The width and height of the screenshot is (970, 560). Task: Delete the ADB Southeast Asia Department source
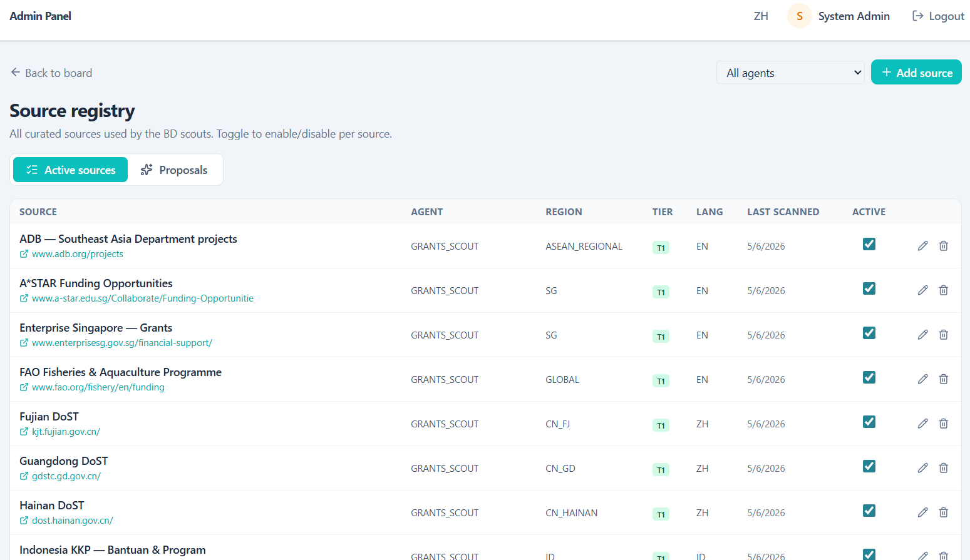tap(943, 246)
